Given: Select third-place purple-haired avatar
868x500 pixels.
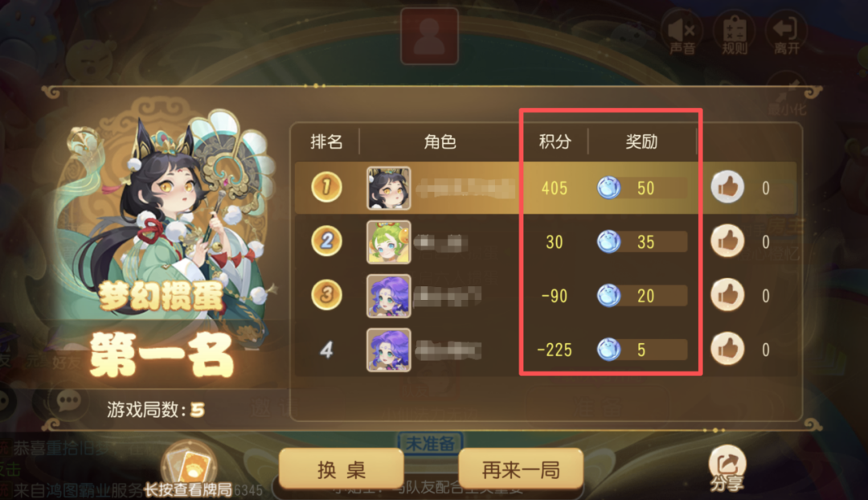Looking at the screenshot, I should point(389,296).
